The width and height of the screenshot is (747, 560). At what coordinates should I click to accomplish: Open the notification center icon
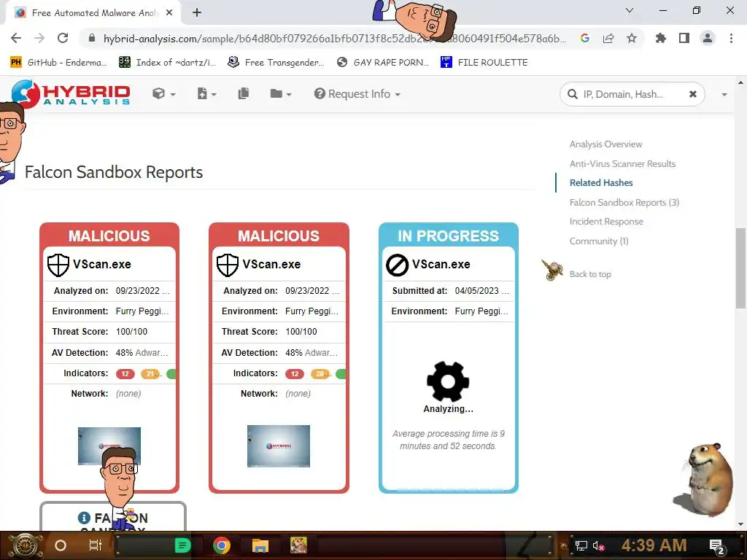717,547
